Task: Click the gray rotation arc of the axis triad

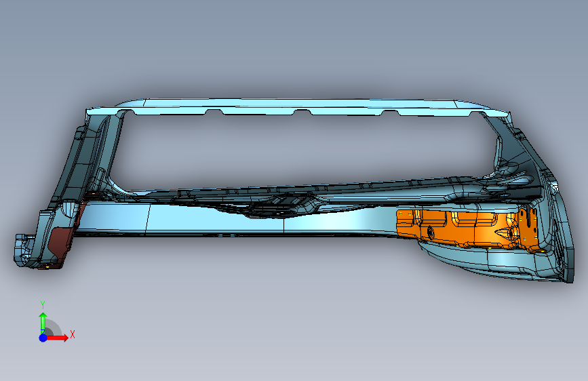Action: click(x=54, y=327)
